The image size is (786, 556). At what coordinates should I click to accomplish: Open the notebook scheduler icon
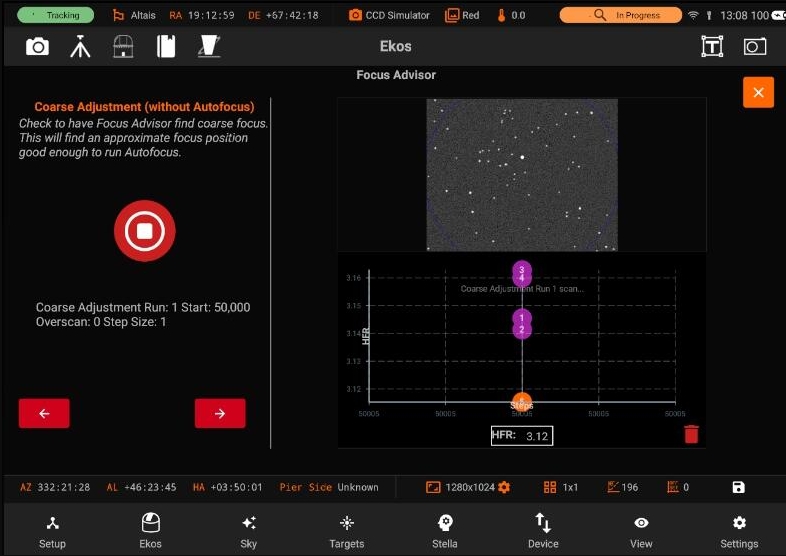(x=166, y=47)
